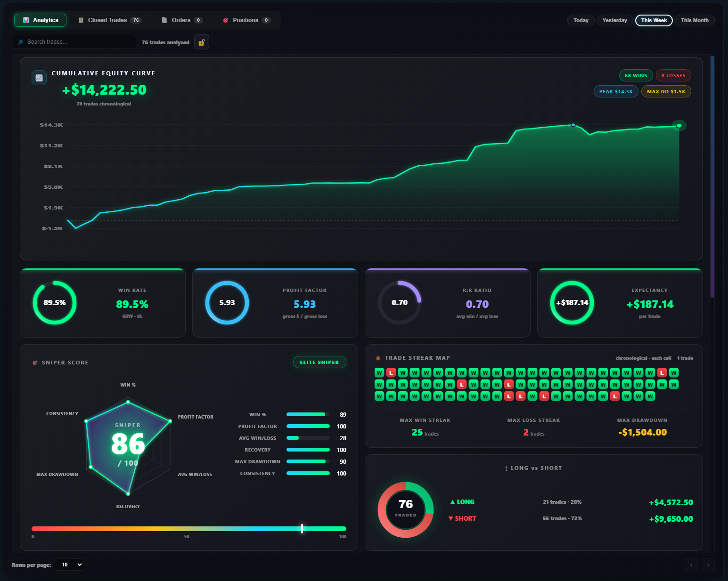This screenshot has width=728, height=581.
Task: Click the '68W - 8L' win rate subtext
Action: [132, 316]
